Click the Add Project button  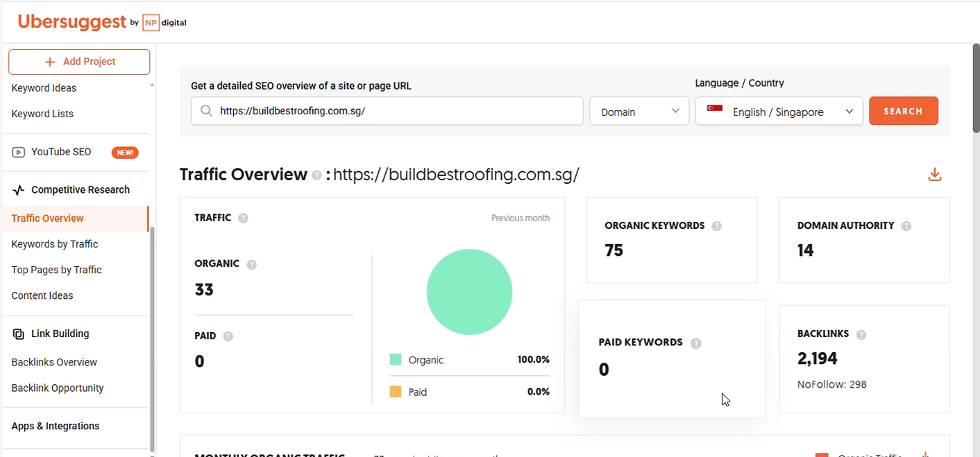coord(79,62)
